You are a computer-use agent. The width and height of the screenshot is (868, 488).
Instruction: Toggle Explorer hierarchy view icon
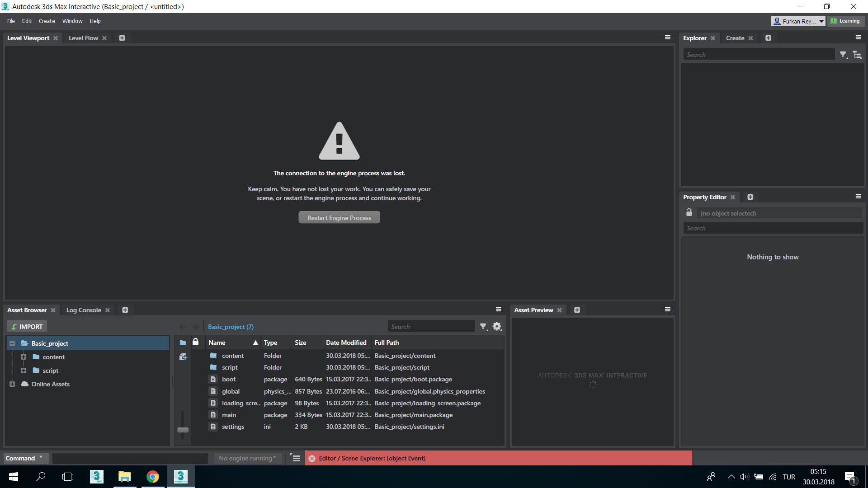tap(857, 55)
